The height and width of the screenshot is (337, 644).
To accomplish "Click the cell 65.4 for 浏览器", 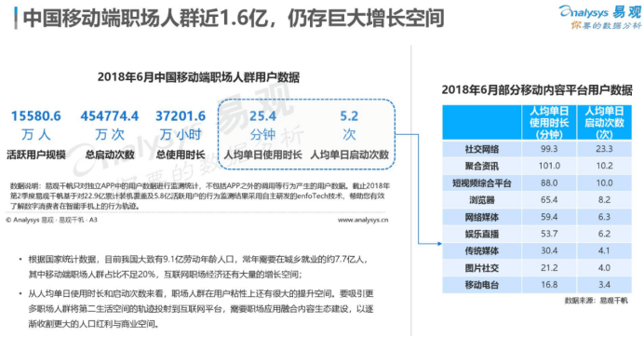I will click(549, 200).
